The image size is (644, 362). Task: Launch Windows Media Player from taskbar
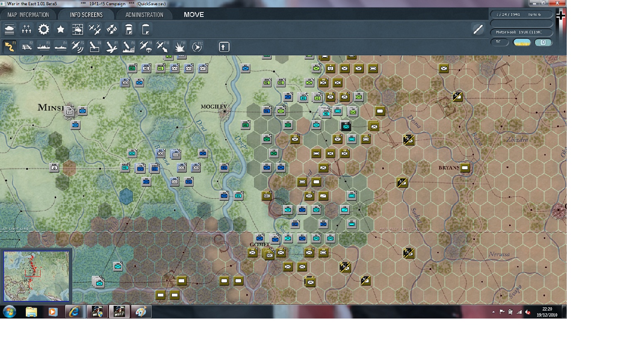[53, 312]
